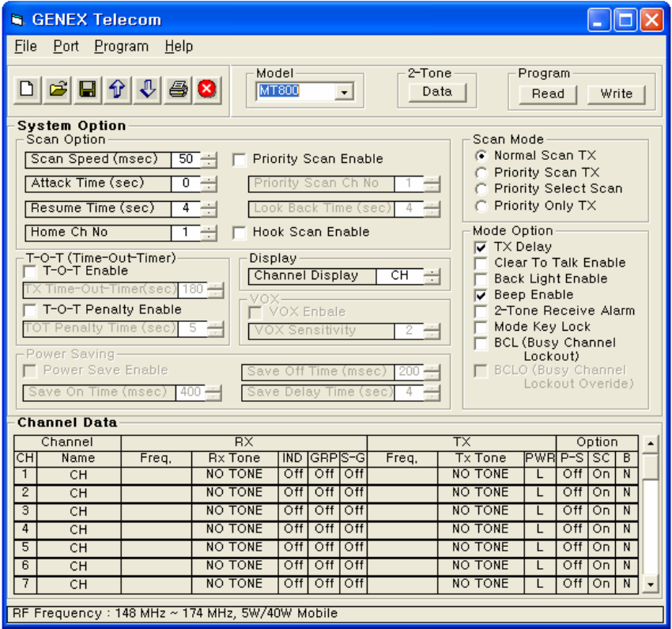Choose Priority Select Scan mode

tap(481, 189)
